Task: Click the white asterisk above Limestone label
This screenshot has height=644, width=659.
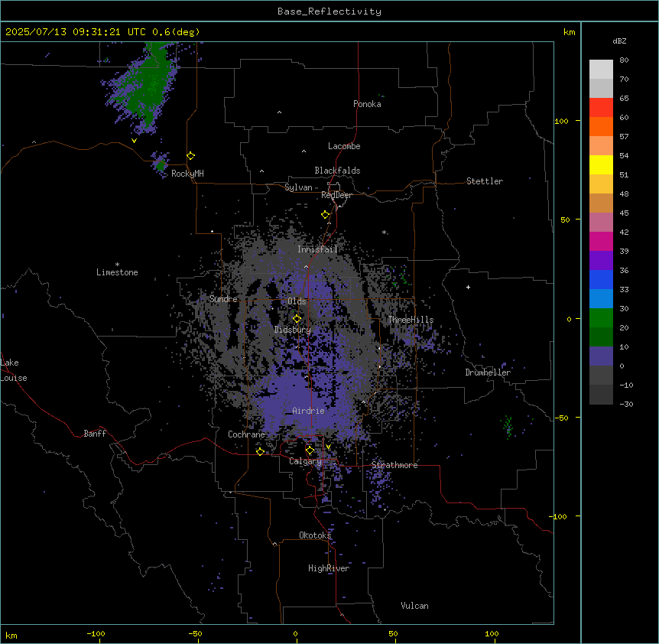Action: (x=117, y=265)
